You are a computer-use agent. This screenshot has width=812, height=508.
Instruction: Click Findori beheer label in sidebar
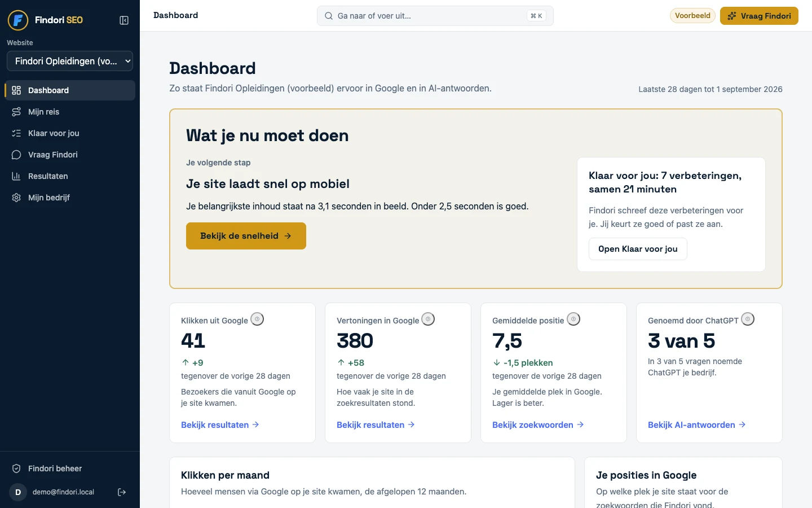click(x=55, y=468)
